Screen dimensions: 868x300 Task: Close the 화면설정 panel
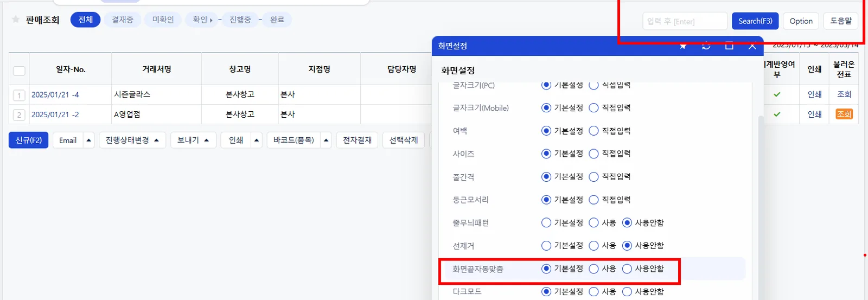752,46
